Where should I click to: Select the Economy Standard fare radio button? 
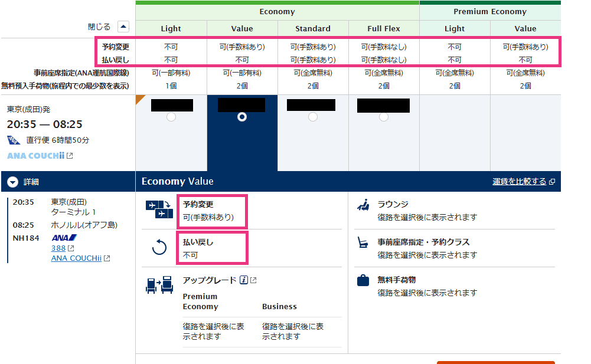coord(312,117)
